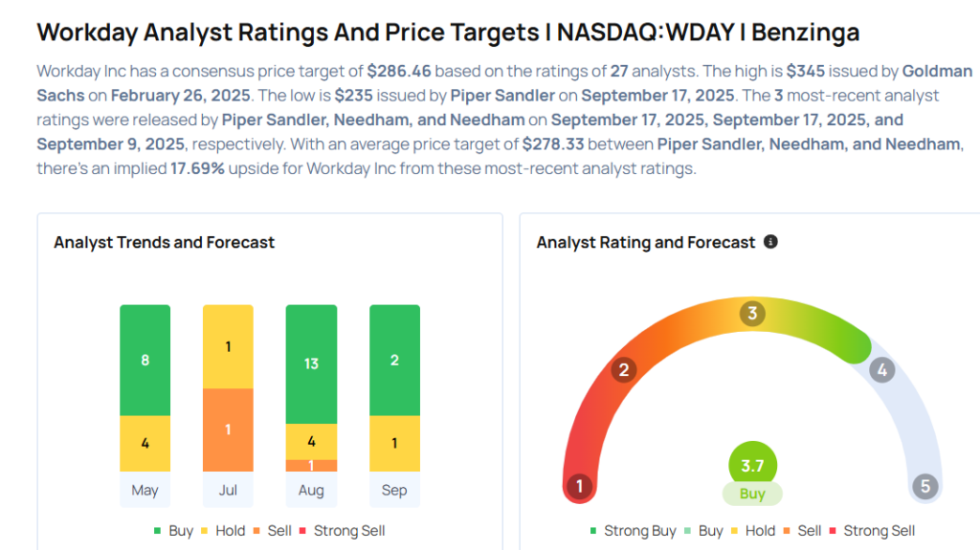Image resolution: width=980 pixels, height=550 pixels.
Task: Click gauge marker number 4
Action: 881,369
